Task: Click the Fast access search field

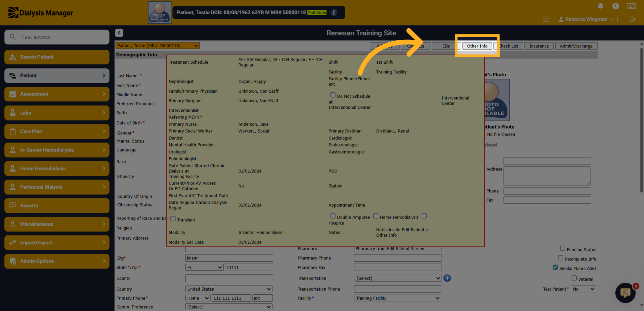Action: [57, 37]
